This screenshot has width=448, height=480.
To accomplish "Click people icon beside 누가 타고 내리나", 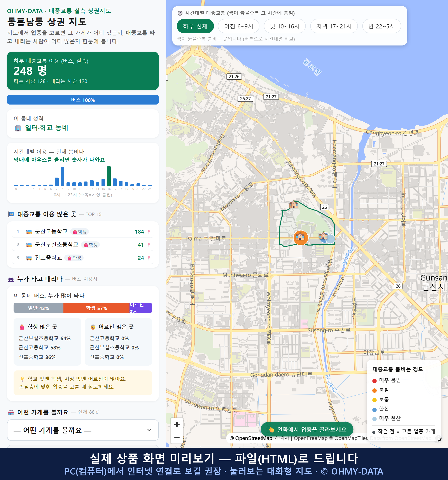I will [x=11, y=279].
